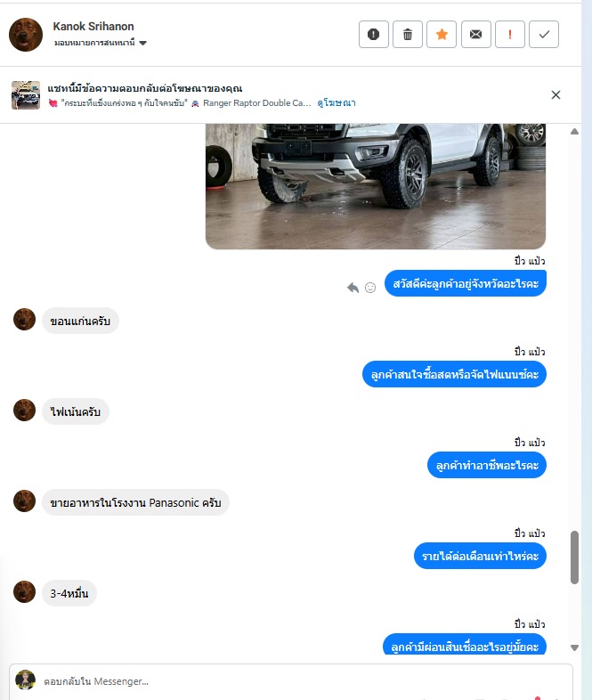Delete conversation with trash icon
Viewport: 592px width, 700px height.
tap(408, 35)
